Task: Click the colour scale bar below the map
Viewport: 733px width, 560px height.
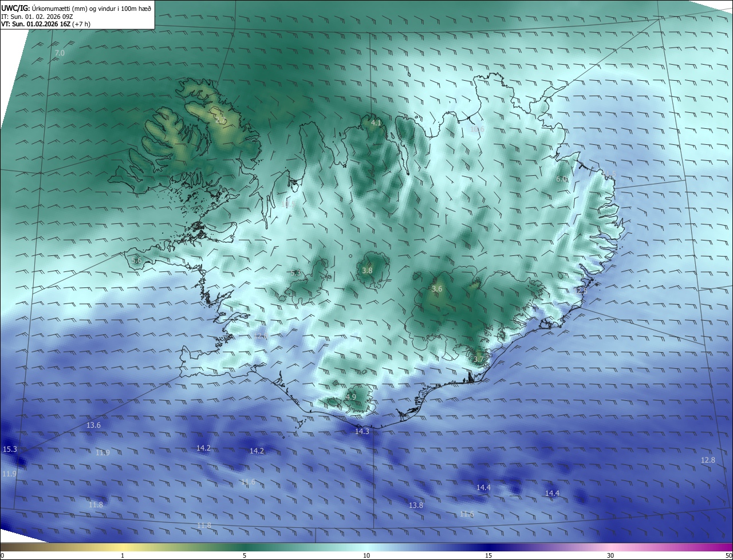Action: 366,547
